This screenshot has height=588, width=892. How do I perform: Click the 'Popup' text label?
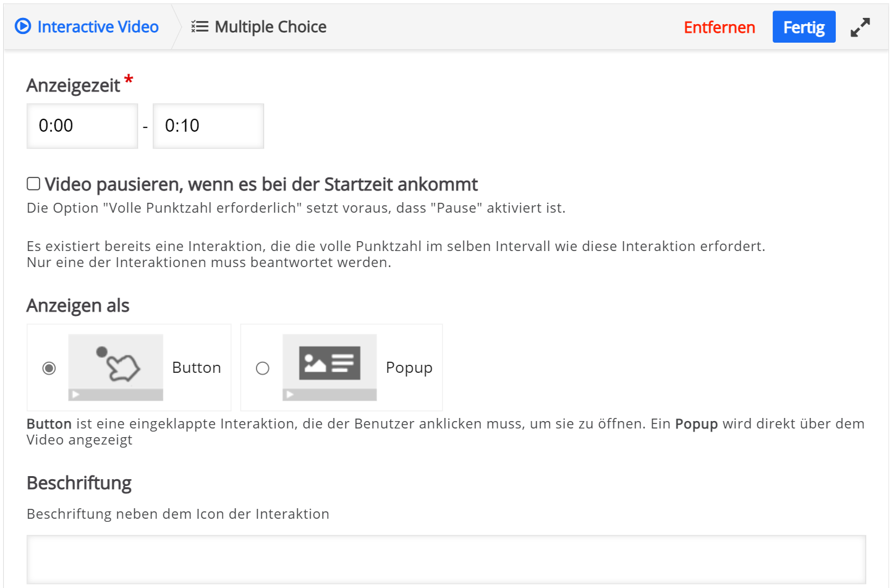tap(409, 368)
